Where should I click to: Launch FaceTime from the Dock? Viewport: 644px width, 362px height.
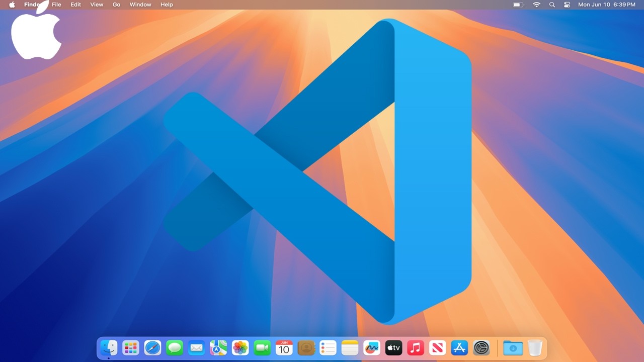pos(262,347)
